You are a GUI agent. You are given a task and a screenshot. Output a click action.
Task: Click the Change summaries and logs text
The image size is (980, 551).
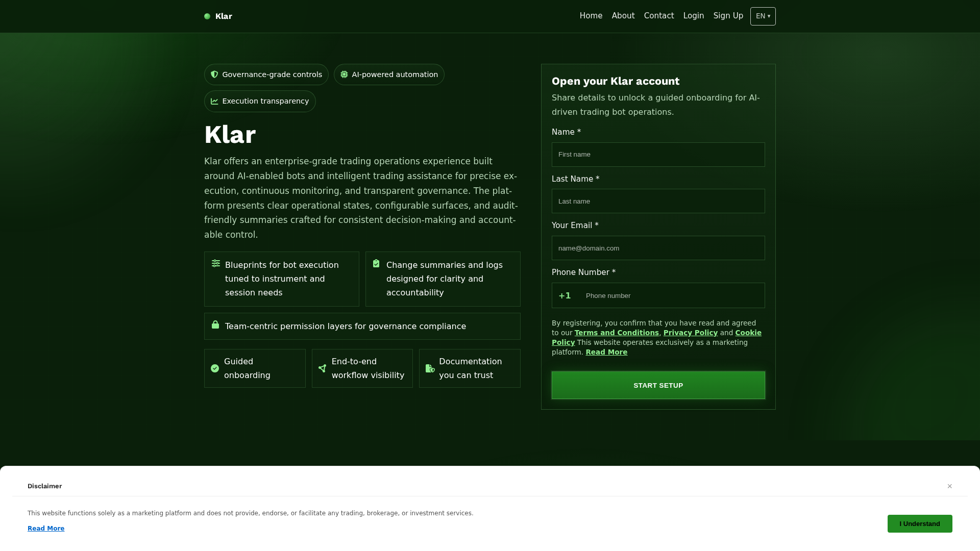coord(445,279)
